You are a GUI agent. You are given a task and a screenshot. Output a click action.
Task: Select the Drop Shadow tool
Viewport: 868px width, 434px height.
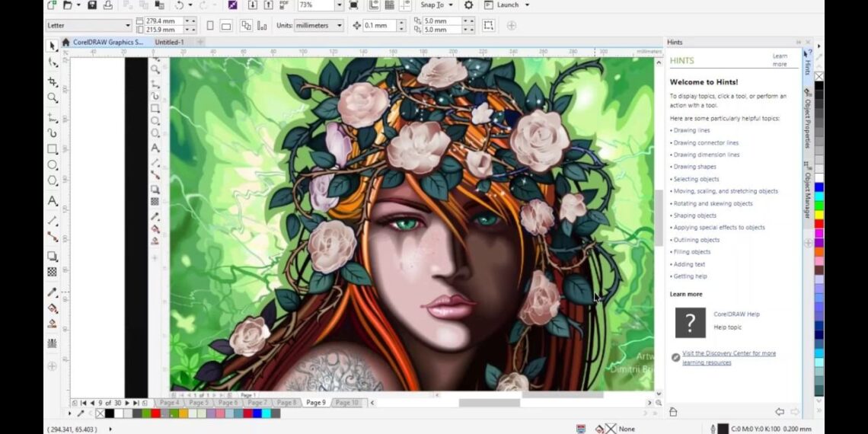click(x=53, y=257)
